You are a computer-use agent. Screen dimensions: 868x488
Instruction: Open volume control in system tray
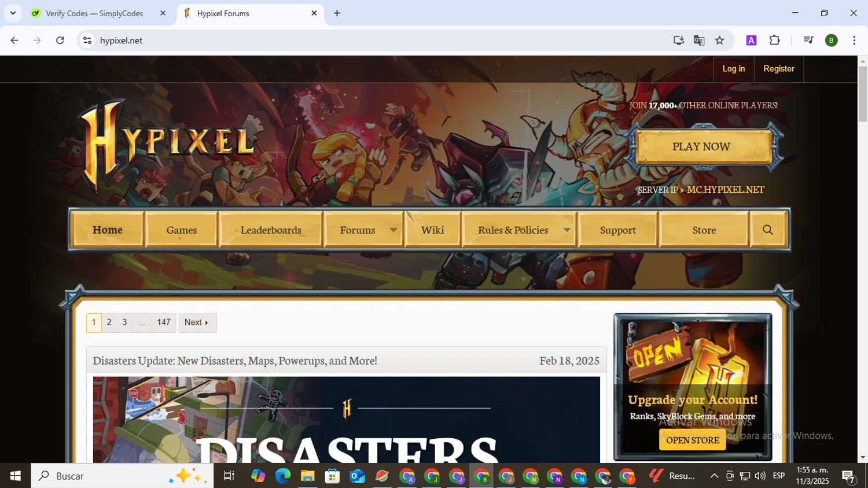(760, 476)
